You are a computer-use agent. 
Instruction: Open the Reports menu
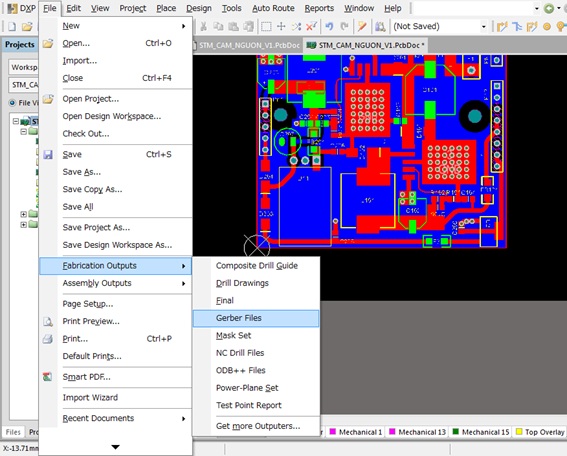(319, 8)
